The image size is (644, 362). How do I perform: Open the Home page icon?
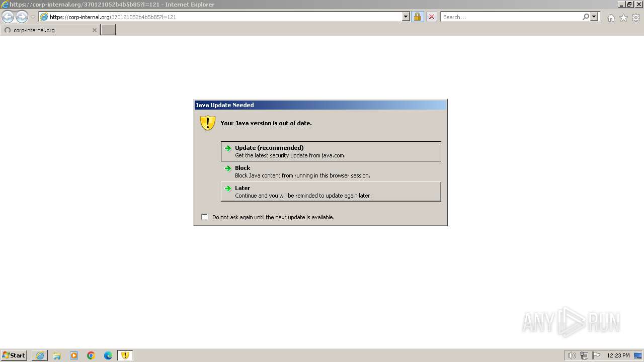[x=611, y=18]
